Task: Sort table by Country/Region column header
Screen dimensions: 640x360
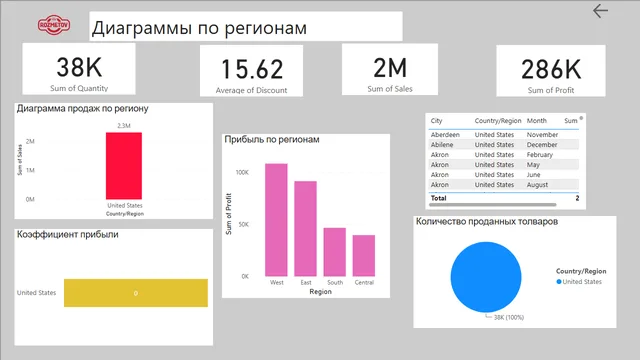Action: click(498, 121)
